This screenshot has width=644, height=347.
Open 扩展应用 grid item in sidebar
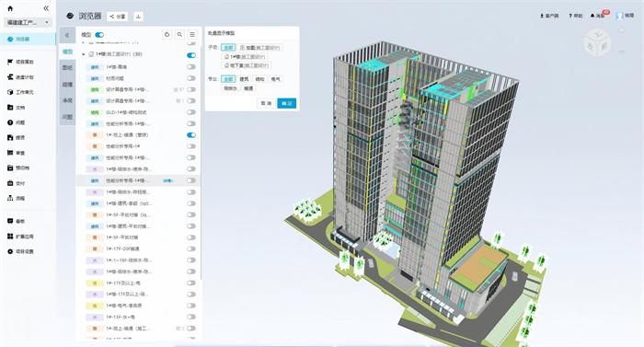pyautogui.click(x=20, y=237)
